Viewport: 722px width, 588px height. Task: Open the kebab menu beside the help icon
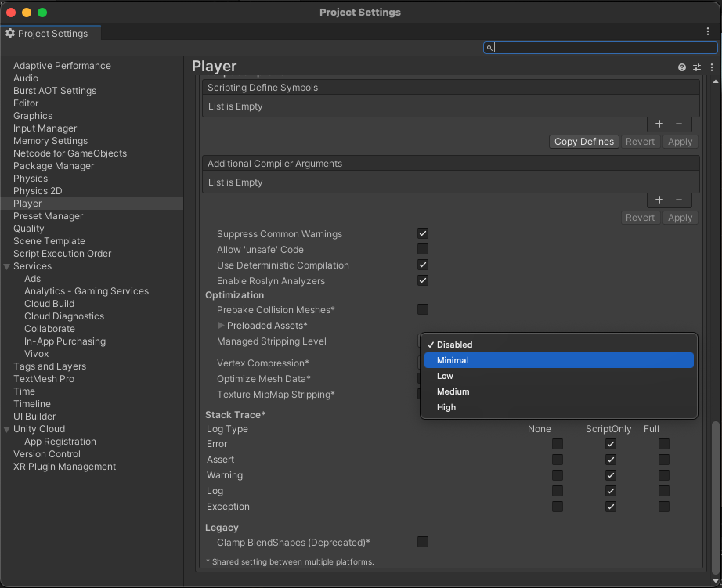pyautogui.click(x=711, y=67)
